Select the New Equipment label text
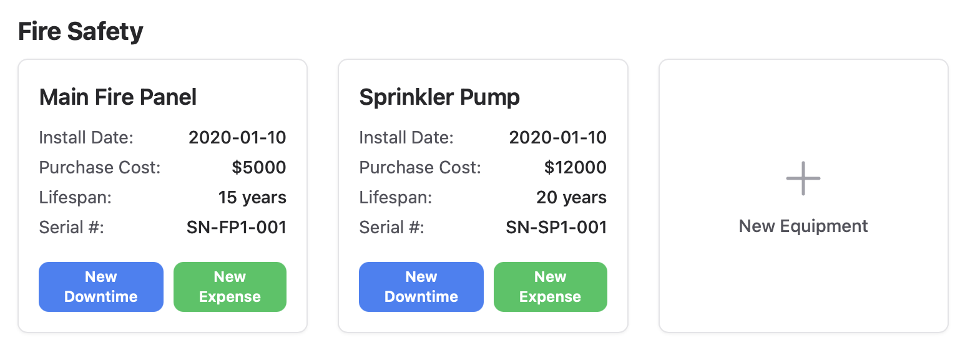 coord(803,226)
